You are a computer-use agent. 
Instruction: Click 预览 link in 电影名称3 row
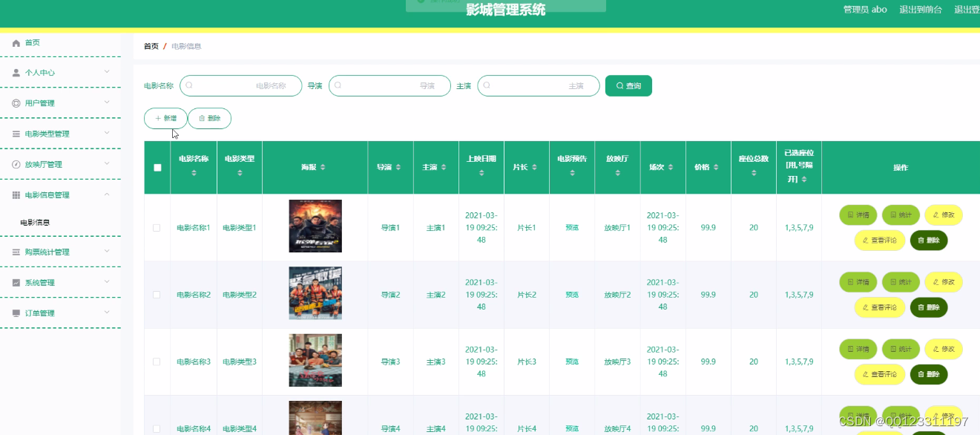pos(572,362)
